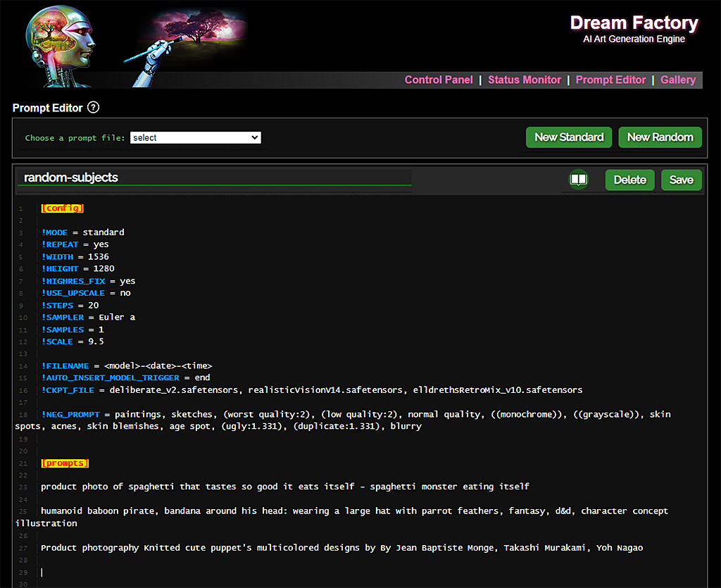Image resolution: width=721 pixels, height=588 pixels.
Task: Switch to Prompt Editor nav link
Action: (610, 80)
